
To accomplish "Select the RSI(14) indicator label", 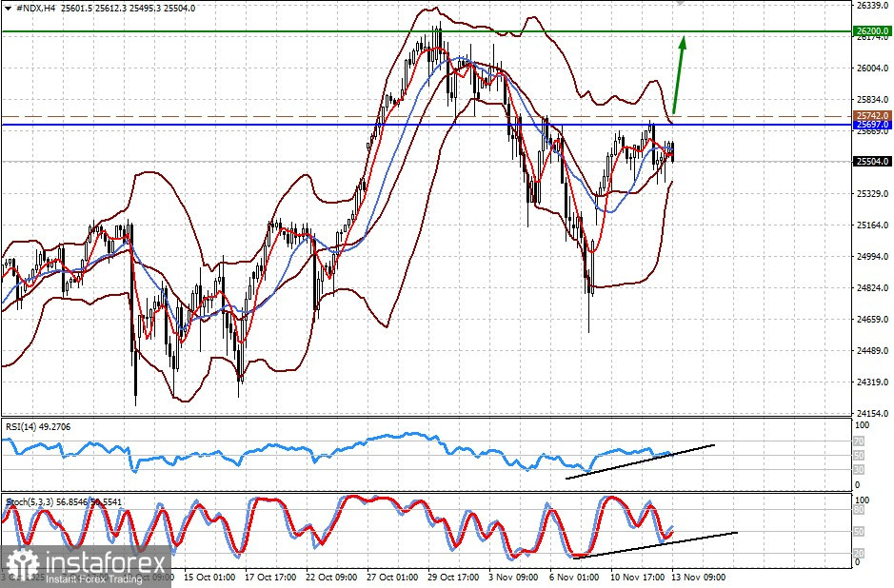I will 38,427.
